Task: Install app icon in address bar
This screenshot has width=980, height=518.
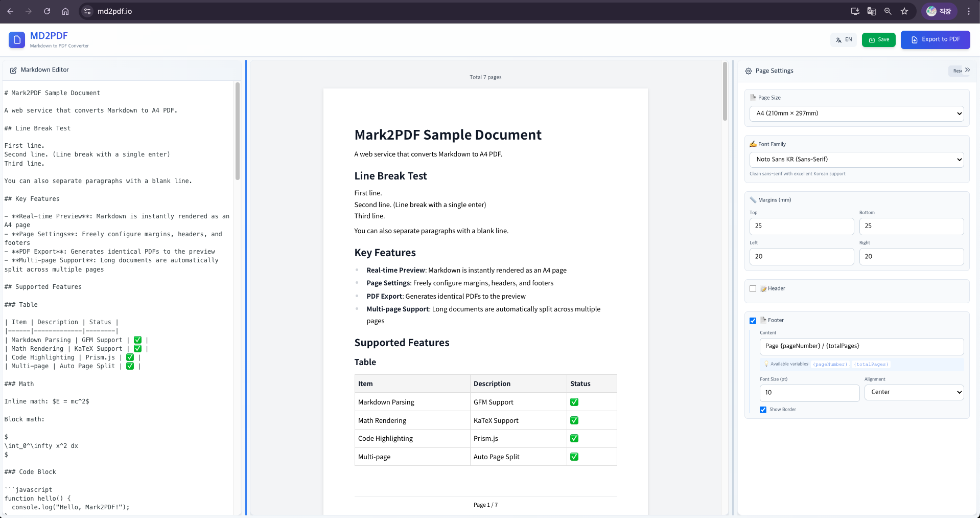Action: click(x=855, y=11)
